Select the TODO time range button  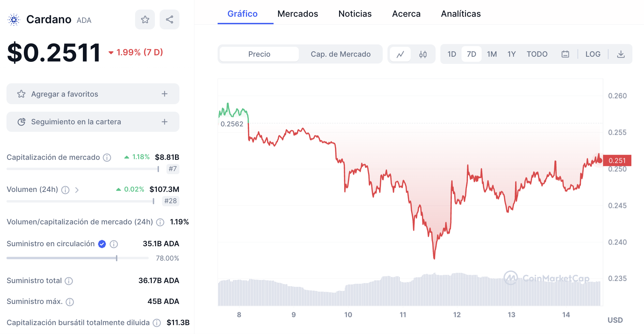tap(537, 54)
